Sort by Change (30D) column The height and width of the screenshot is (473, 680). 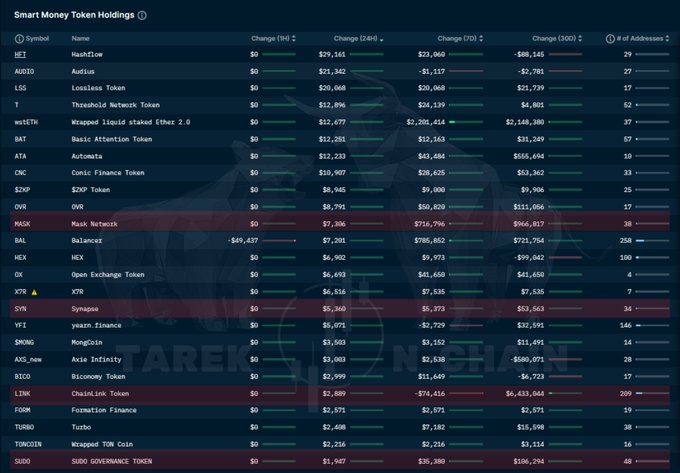coord(557,39)
